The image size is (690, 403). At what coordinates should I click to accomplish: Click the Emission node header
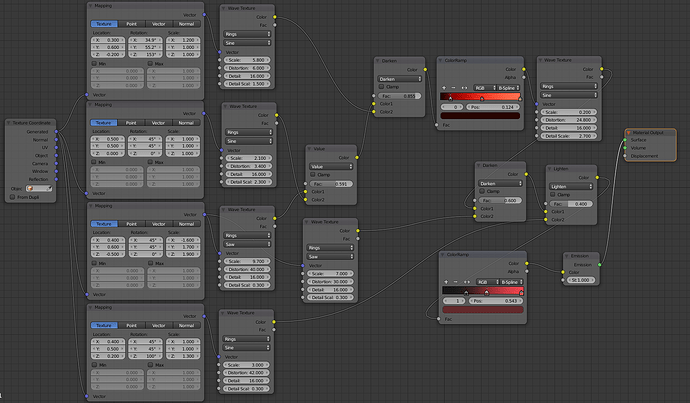(581, 256)
